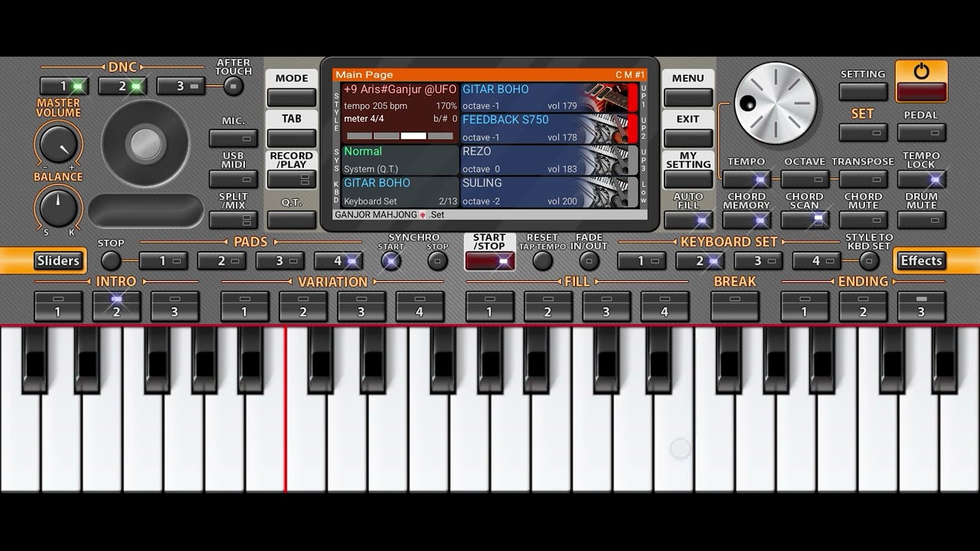
Task: Trigger Pad 4
Action: click(338, 261)
